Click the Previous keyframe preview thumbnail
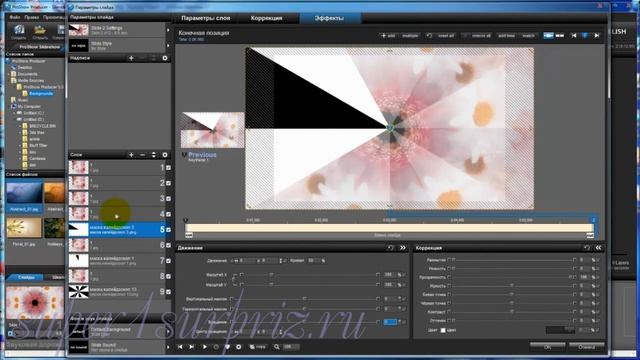Screen dimensions: 640x360 (x=212, y=130)
